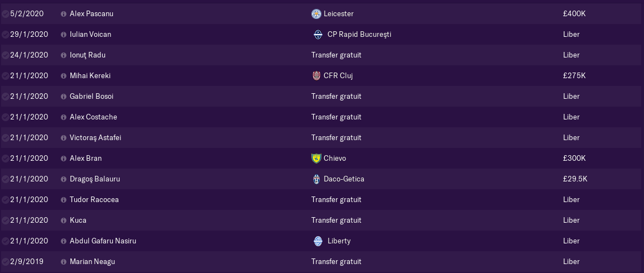Click the Leicester club crest icon

pos(316,14)
